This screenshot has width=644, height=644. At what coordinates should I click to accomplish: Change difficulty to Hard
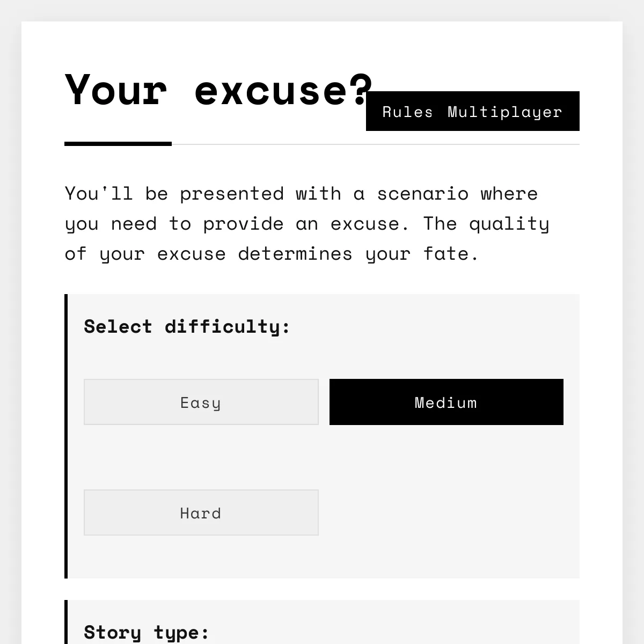click(x=201, y=513)
